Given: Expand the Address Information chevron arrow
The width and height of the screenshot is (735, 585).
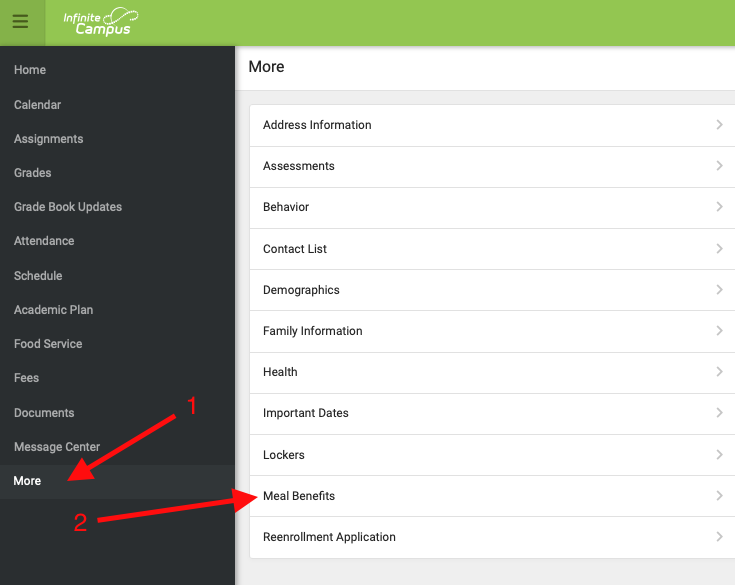Looking at the screenshot, I should click(x=719, y=125).
